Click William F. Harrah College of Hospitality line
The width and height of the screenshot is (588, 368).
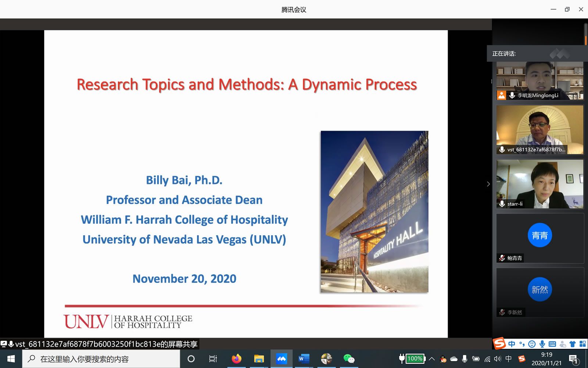coord(184,220)
